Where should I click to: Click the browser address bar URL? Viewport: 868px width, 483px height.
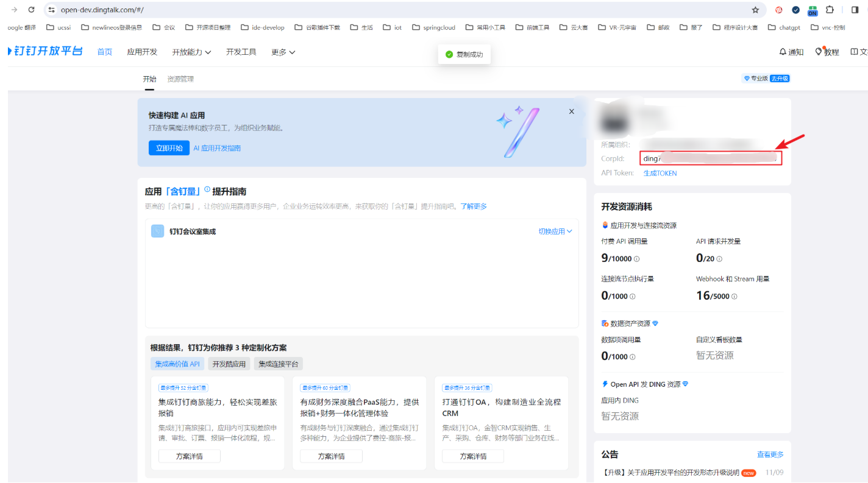click(102, 10)
